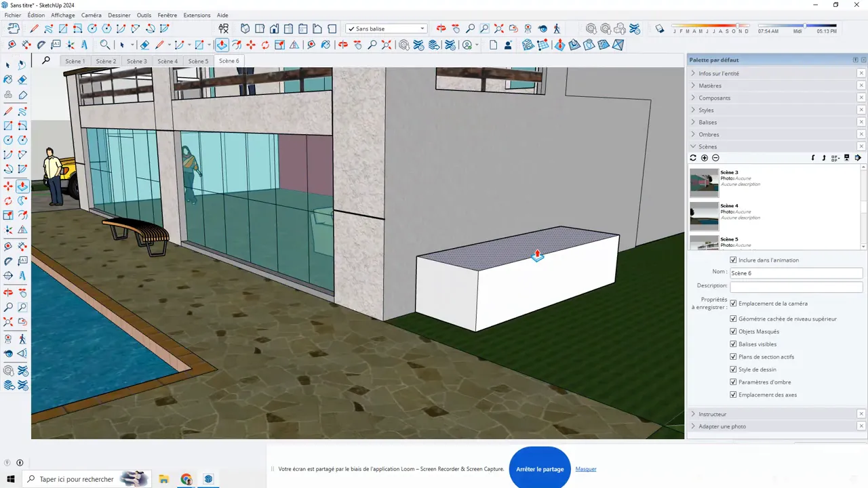Click the Masquer link
Viewport: 868px width, 488px height.
tap(585, 468)
